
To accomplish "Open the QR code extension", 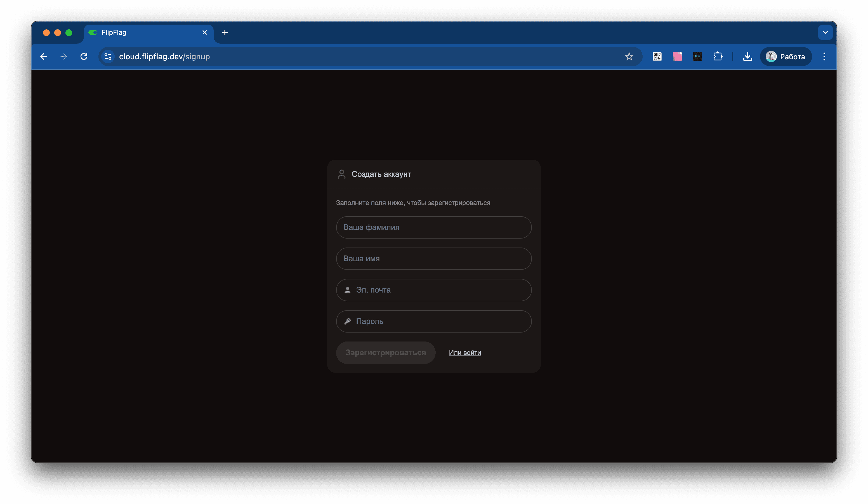I will click(x=657, y=56).
